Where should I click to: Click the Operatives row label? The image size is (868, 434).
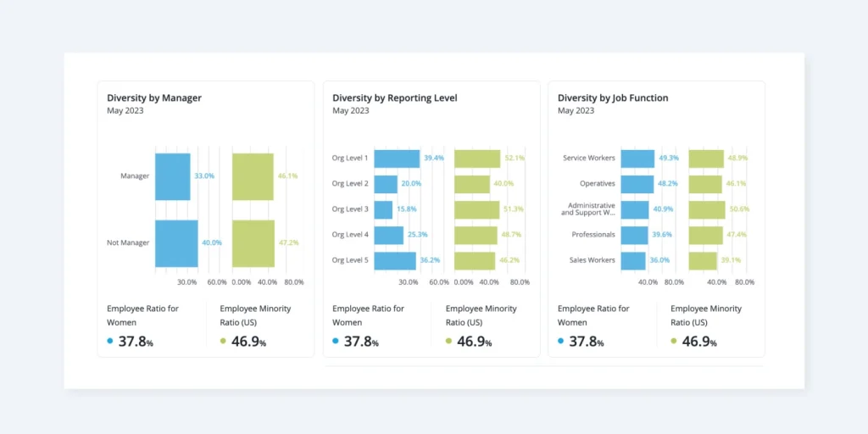click(x=597, y=184)
